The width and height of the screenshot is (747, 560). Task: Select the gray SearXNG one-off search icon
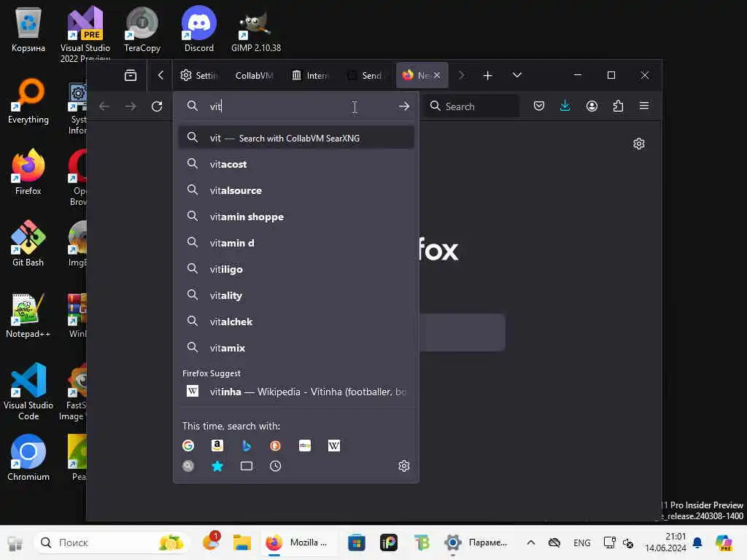click(x=188, y=466)
